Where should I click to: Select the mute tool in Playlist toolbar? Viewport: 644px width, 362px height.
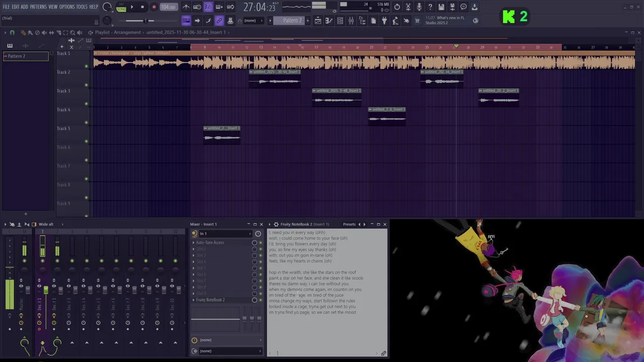tap(44, 32)
